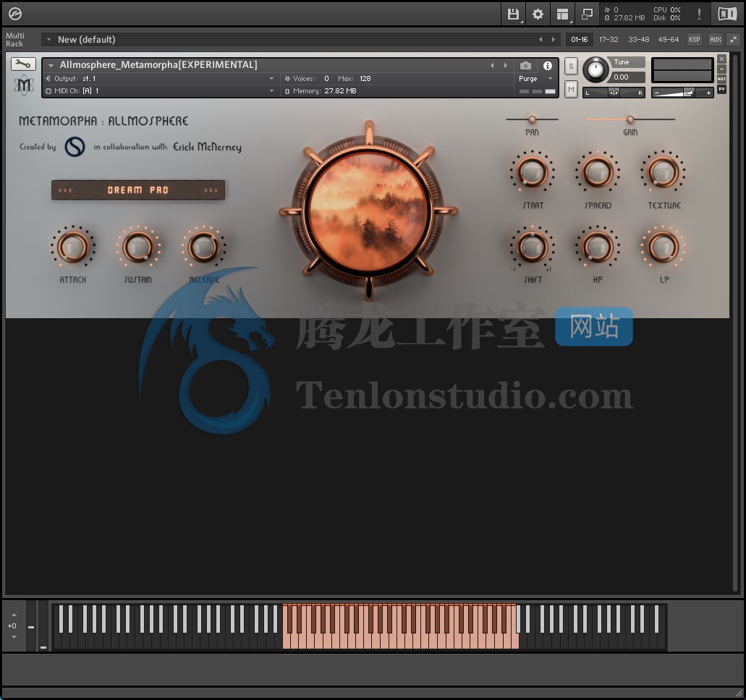Open instrument edit mode wrench icon
Image resolution: width=746 pixels, height=700 pixels.
click(x=23, y=64)
